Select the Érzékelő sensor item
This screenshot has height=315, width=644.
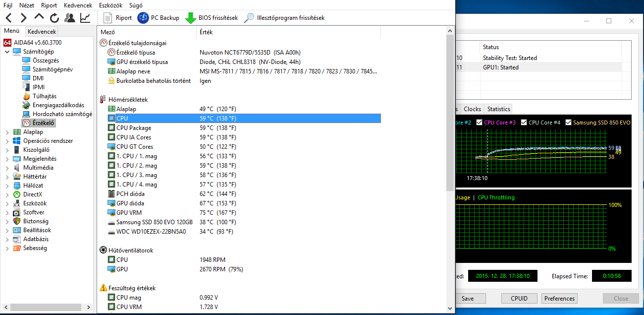[39, 123]
